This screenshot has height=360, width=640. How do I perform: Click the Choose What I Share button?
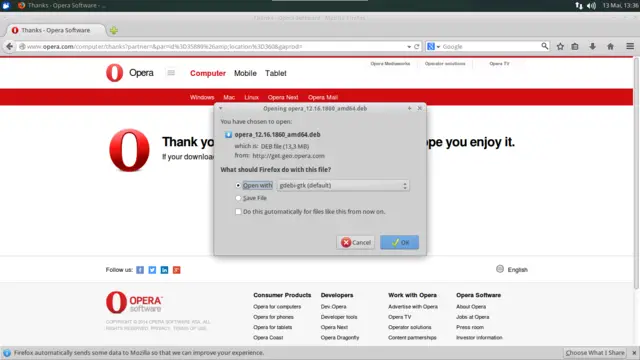(x=595, y=353)
